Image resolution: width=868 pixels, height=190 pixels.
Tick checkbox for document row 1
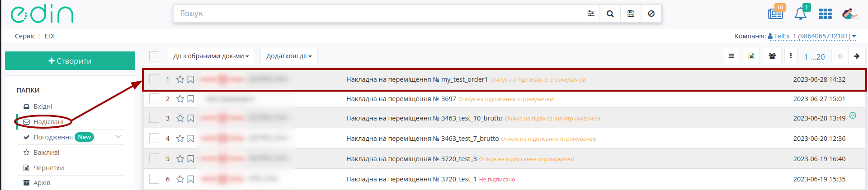pos(154,79)
